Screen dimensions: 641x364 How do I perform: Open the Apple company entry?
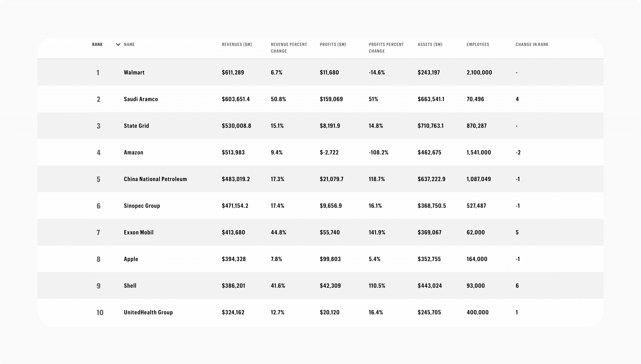click(131, 259)
